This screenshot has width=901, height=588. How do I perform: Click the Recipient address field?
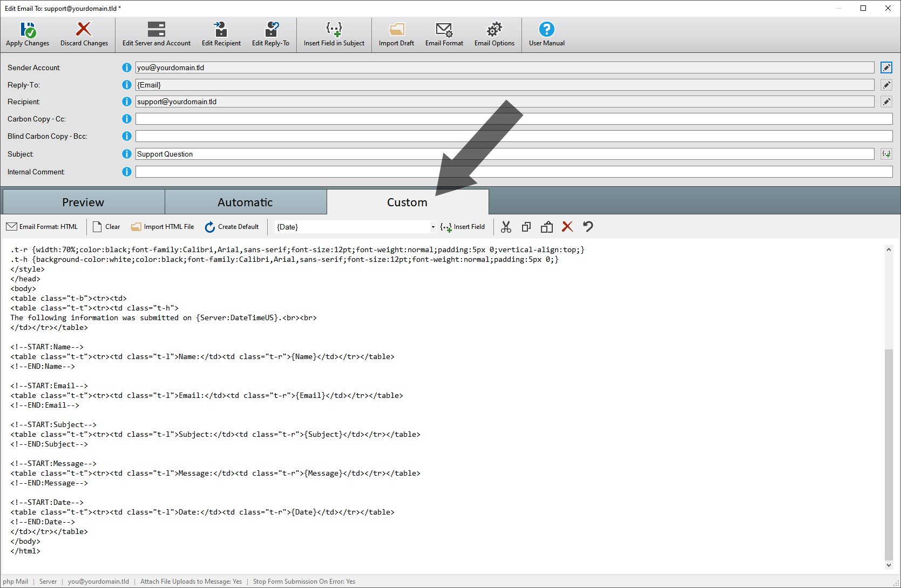[x=505, y=102]
